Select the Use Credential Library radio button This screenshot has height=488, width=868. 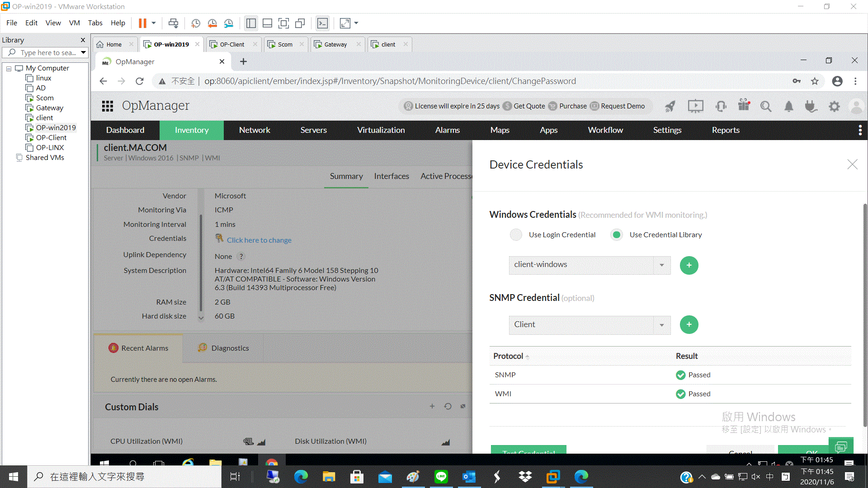pos(616,235)
